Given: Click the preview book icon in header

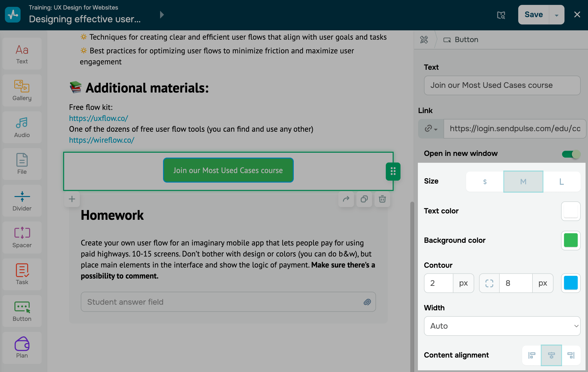Looking at the screenshot, I should [x=501, y=15].
